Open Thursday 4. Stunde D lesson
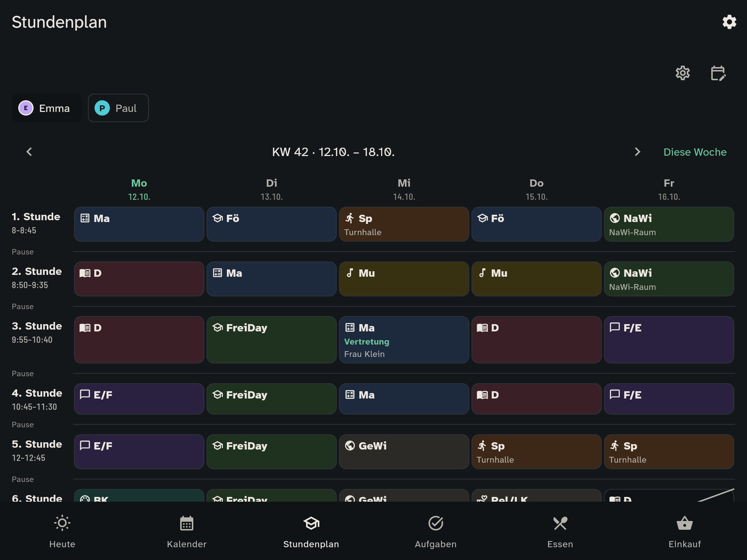 pos(537,399)
